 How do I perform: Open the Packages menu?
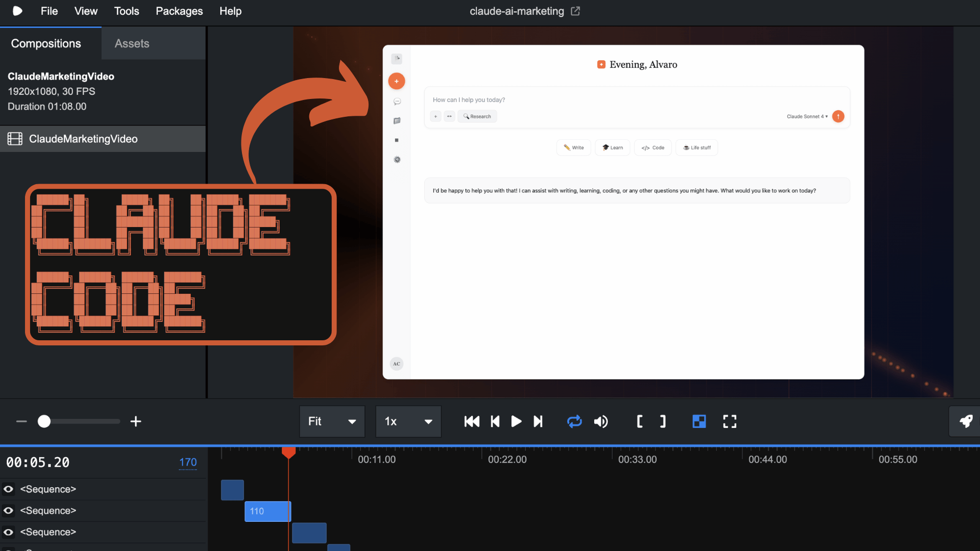click(179, 11)
